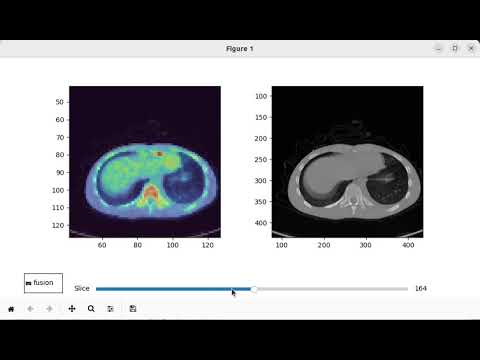
Task: Click the fused PET image plot
Action: 145,162
